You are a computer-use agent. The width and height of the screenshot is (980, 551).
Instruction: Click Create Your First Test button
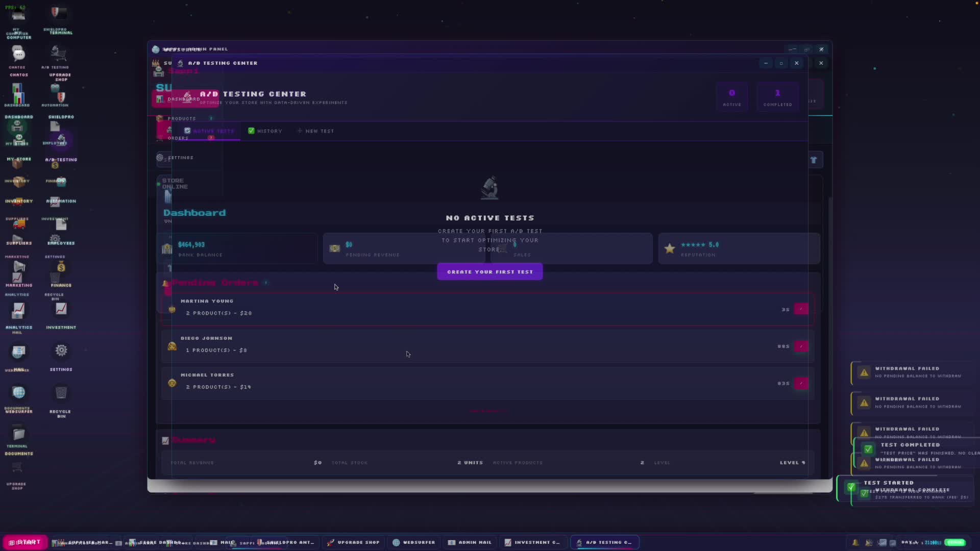pyautogui.click(x=489, y=272)
